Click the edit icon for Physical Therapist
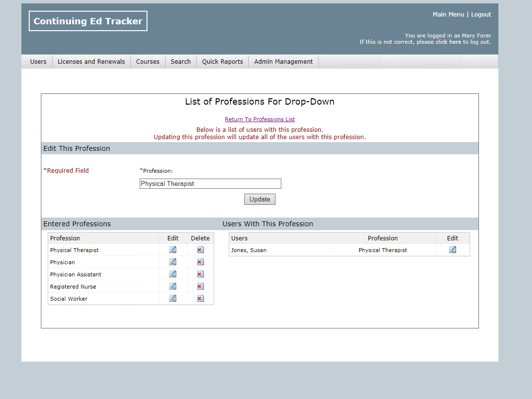Viewport: 532px width, 399px height. (173, 250)
